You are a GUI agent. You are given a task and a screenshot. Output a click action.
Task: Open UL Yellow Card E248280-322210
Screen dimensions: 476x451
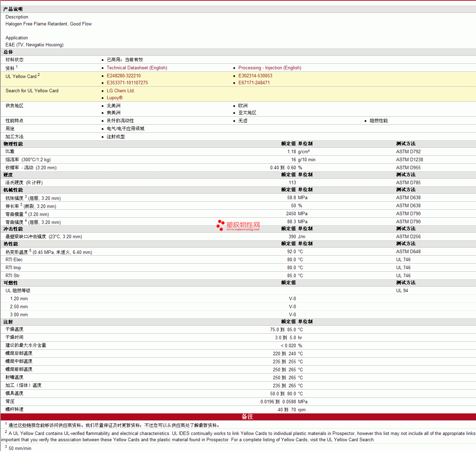click(x=124, y=76)
